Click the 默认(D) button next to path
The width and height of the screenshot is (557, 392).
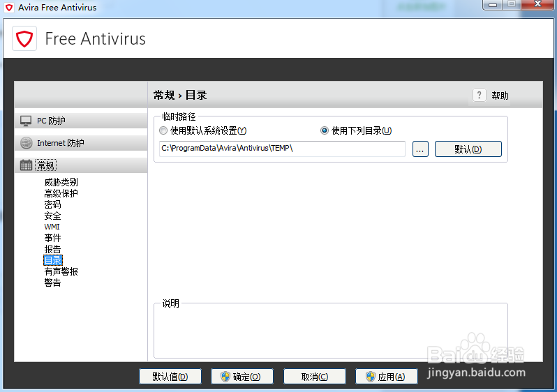point(468,149)
